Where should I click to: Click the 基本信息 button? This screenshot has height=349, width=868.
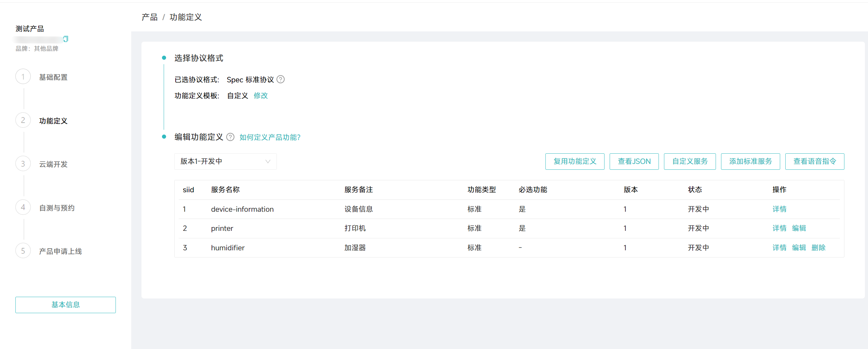point(66,305)
